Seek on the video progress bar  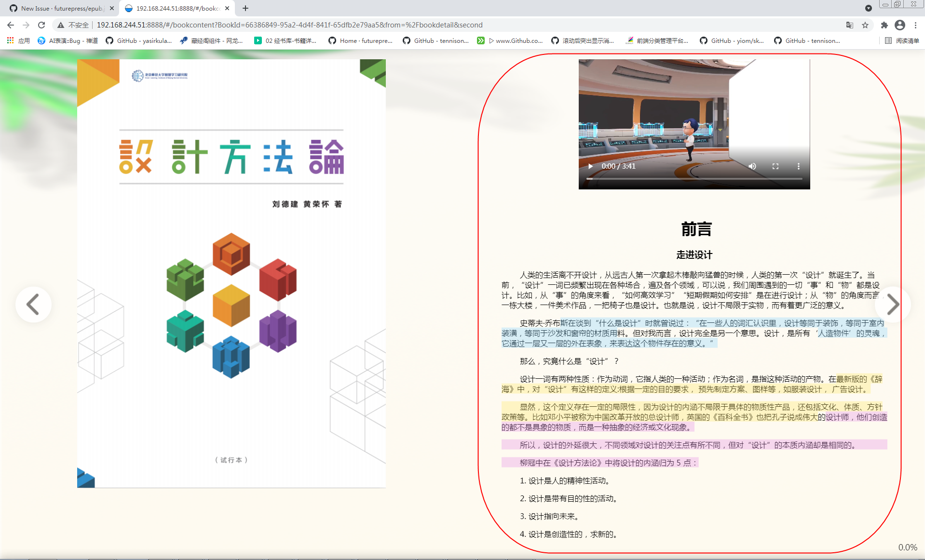click(694, 178)
